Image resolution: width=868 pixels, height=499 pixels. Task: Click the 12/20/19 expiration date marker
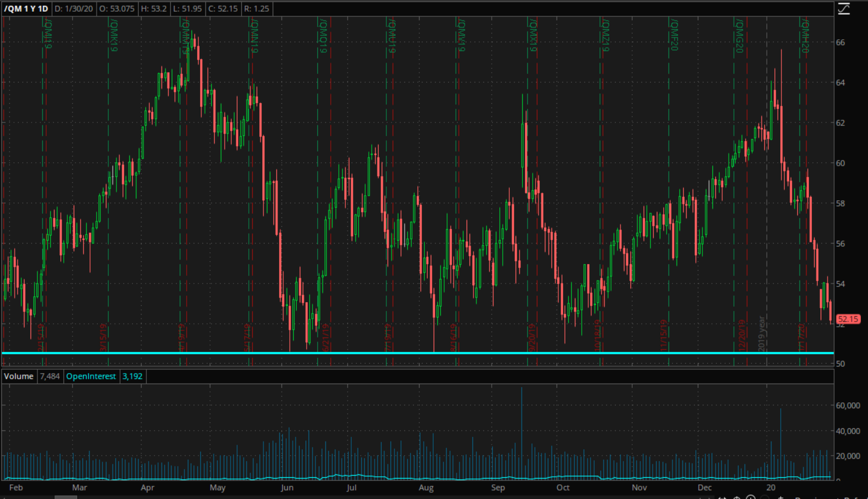pos(742,336)
